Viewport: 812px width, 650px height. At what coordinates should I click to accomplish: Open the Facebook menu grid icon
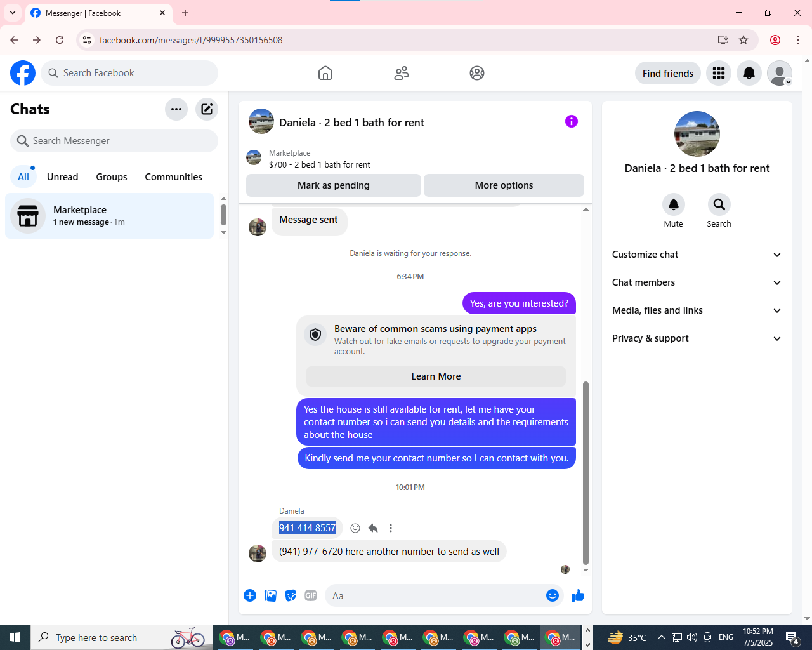pos(719,73)
